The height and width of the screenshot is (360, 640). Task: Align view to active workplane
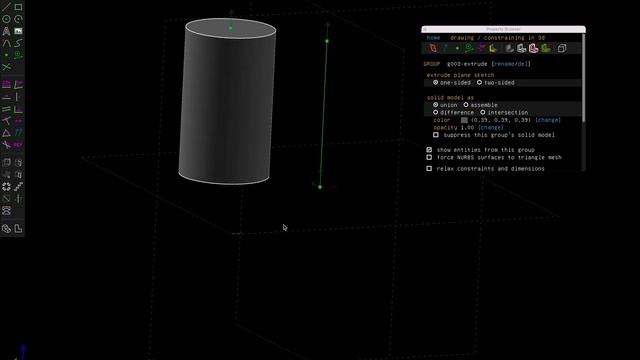click(18, 229)
